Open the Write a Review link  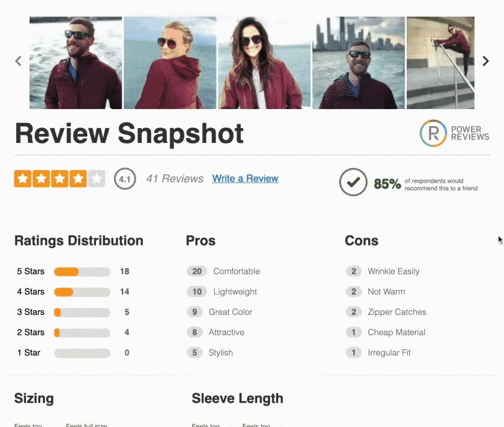click(x=245, y=179)
